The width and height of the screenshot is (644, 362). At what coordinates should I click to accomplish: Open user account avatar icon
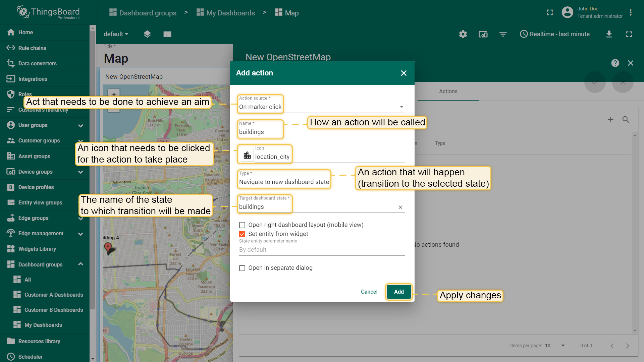click(x=567, y=12)
